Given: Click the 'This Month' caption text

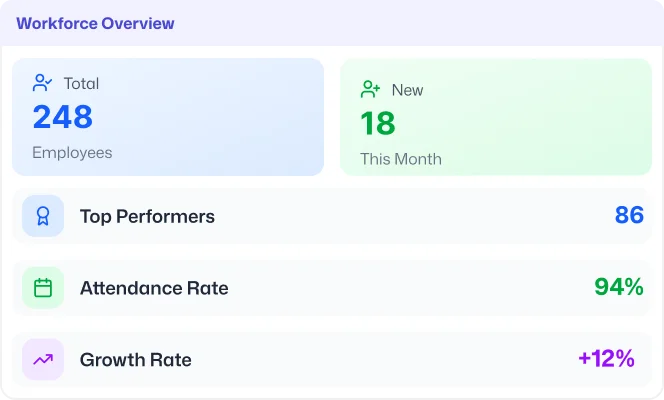Looking at the screenshot, I should 401,159.
